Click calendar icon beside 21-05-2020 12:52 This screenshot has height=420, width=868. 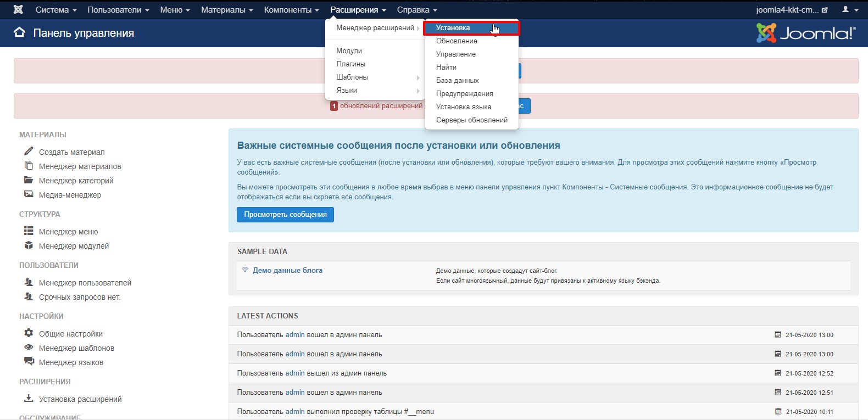[x=778, y=373]
